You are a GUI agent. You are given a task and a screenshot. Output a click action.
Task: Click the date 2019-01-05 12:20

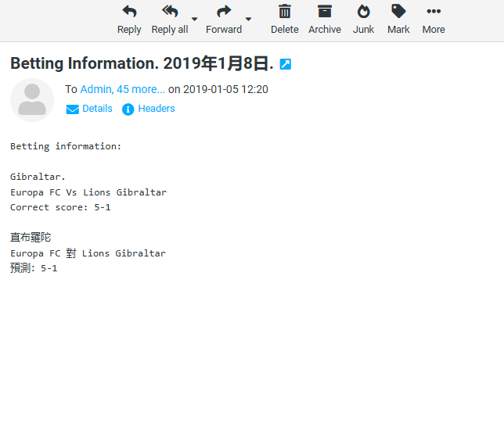click(225, 89)
